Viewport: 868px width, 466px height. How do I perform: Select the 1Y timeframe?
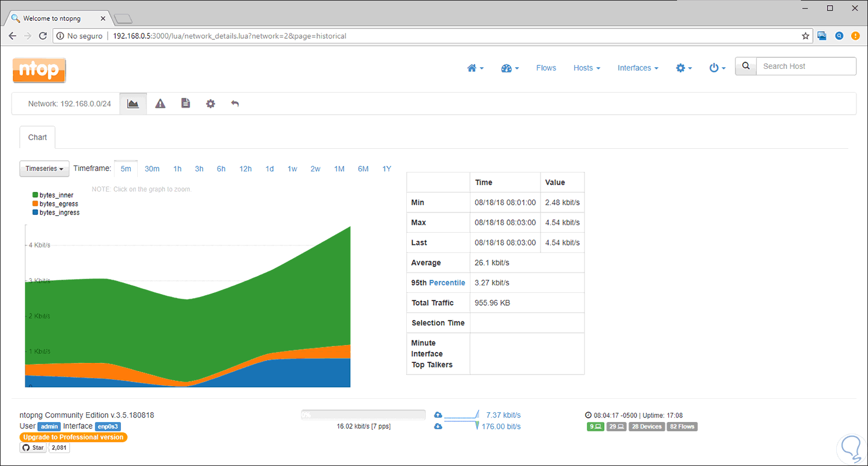[387, 168]
